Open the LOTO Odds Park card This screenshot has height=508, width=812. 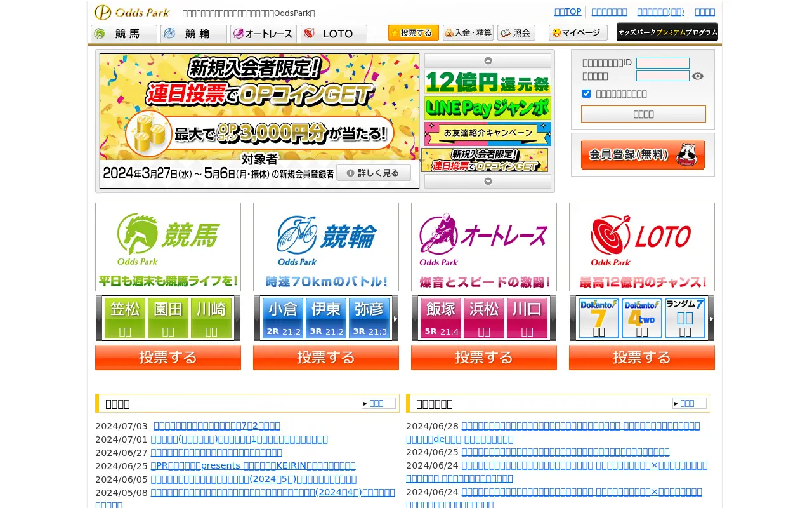point(642,247)
